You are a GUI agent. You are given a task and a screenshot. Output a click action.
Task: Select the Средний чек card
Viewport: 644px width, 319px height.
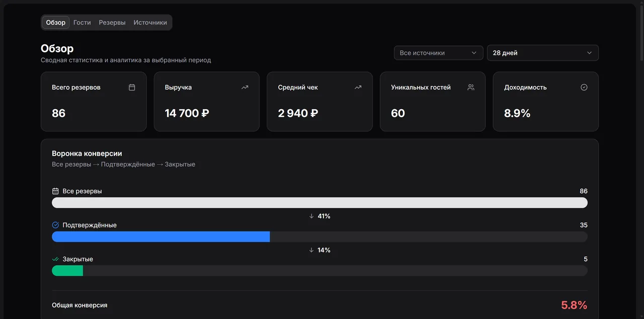coord(319,102)
